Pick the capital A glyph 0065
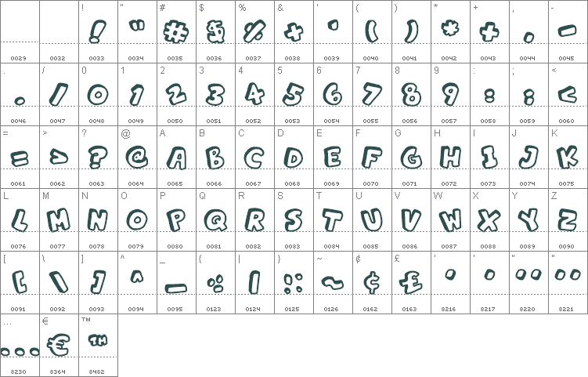588x377 pixels. [x=176, y=158]
